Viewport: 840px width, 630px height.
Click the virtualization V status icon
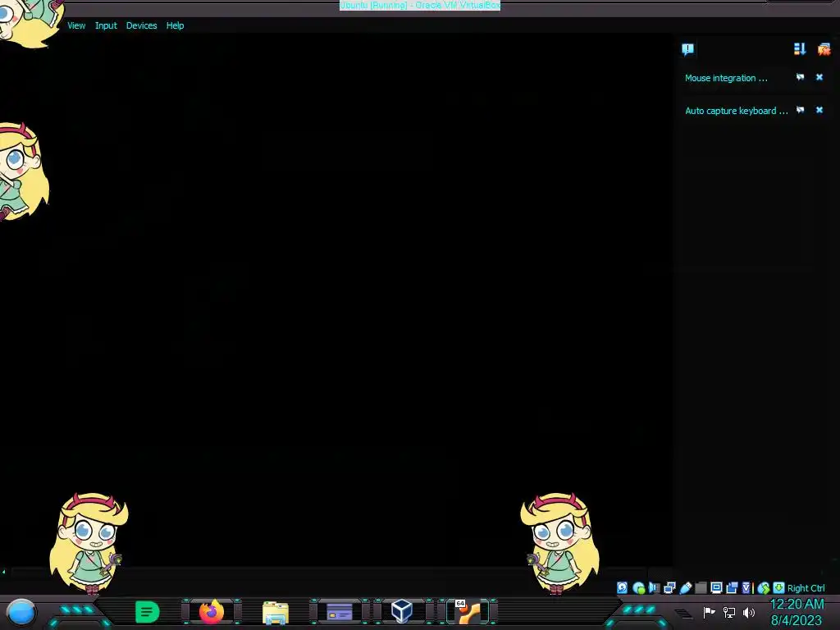click(746, 587)
